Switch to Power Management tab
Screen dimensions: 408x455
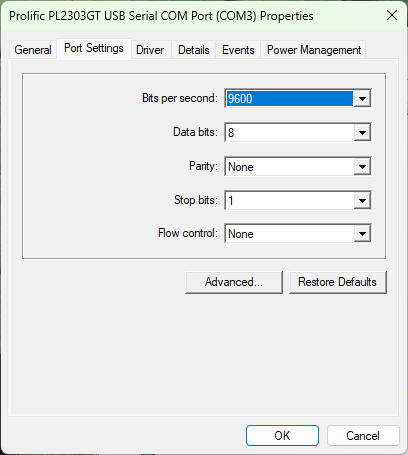[314, 50]
